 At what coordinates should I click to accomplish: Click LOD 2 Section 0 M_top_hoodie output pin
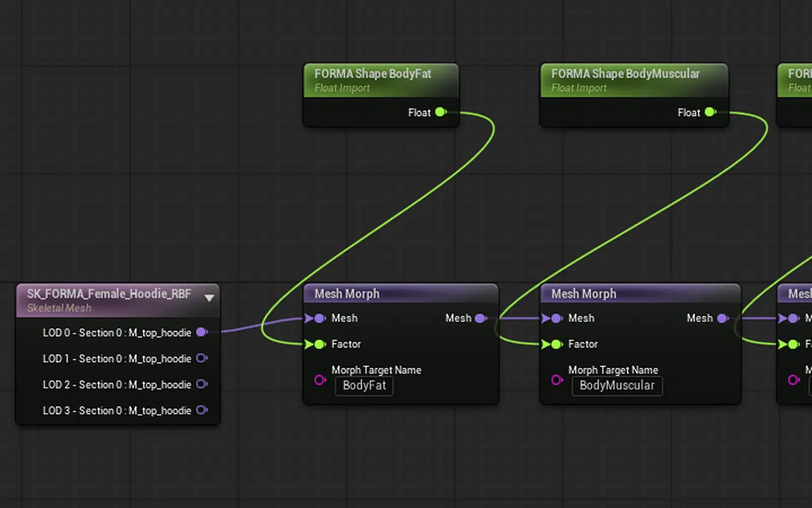tap(201, 384)
